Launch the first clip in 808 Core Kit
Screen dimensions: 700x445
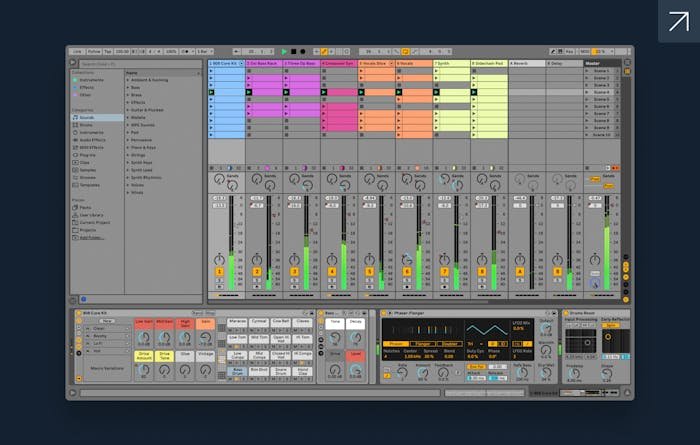coord(212,71)
